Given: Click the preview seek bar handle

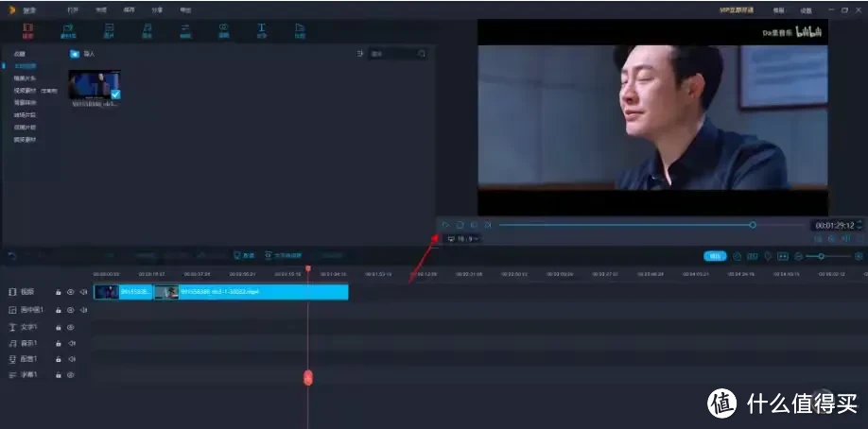Looking at the screenshot, I should (x=753, y=225).
